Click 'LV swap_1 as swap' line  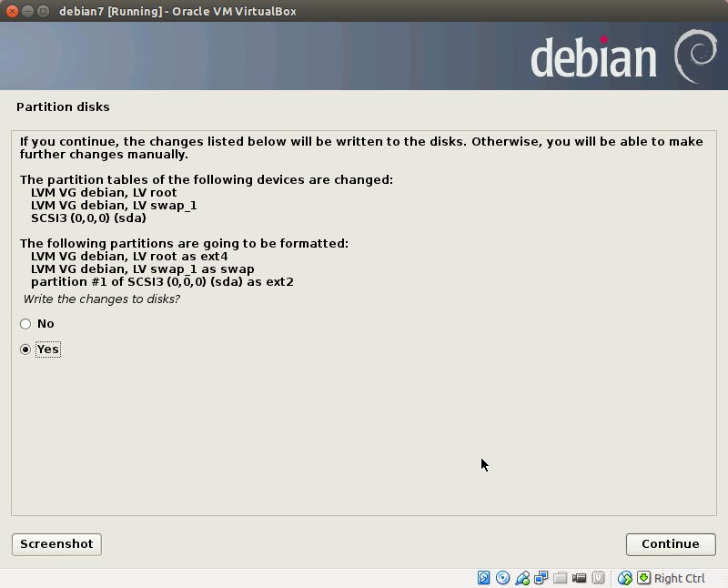point(143,269)
